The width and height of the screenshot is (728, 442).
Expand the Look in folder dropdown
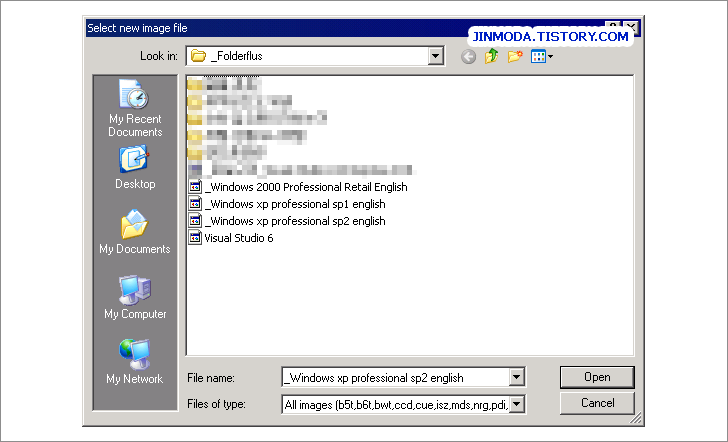click(435, 56)
